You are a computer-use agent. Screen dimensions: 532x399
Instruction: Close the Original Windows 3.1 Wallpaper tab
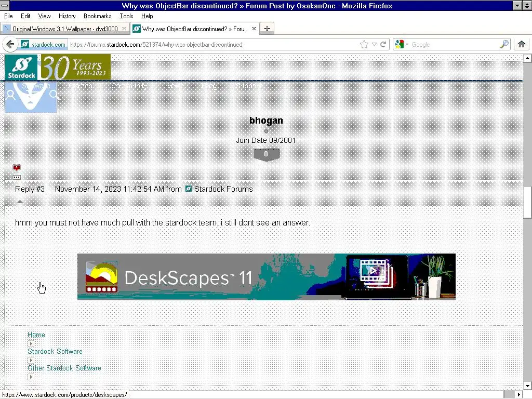point(124,29)
